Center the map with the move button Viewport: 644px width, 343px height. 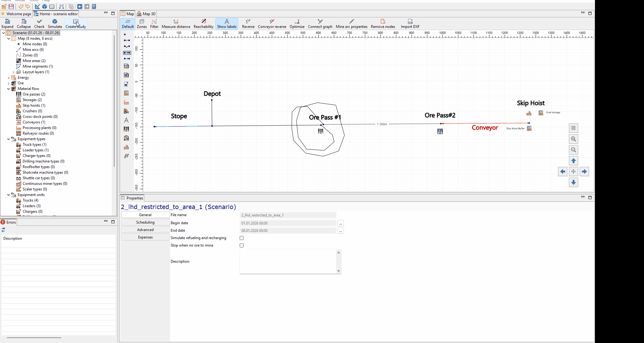click(x=574, y=171)
